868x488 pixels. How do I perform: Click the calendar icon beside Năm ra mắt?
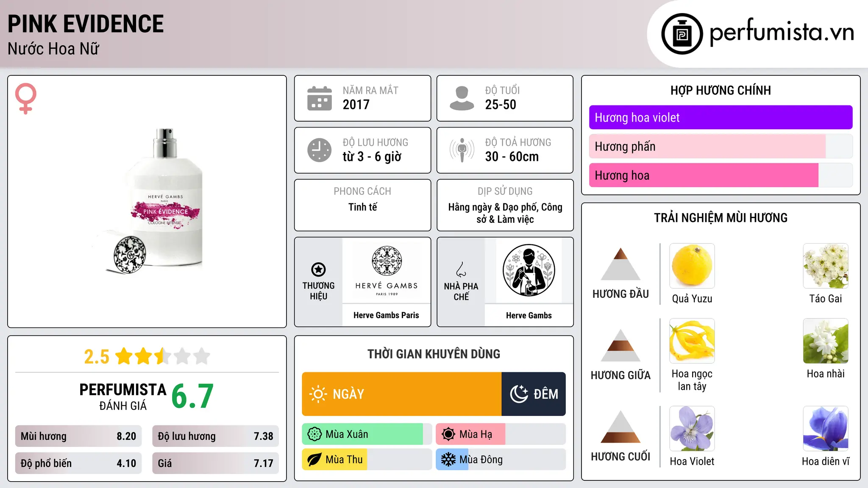320,98
